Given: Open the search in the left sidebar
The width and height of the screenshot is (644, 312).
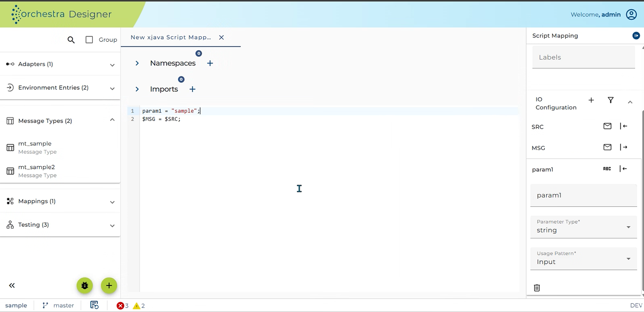Looking at the screenshot, I should (x=71, y=40).
